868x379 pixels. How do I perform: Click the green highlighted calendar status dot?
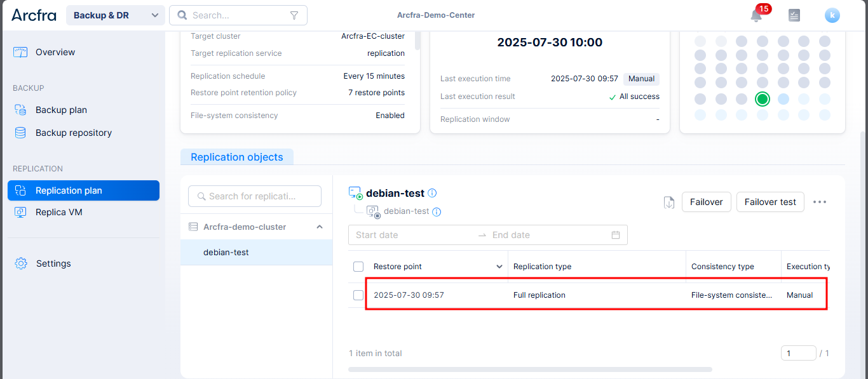tap(763, 99)
